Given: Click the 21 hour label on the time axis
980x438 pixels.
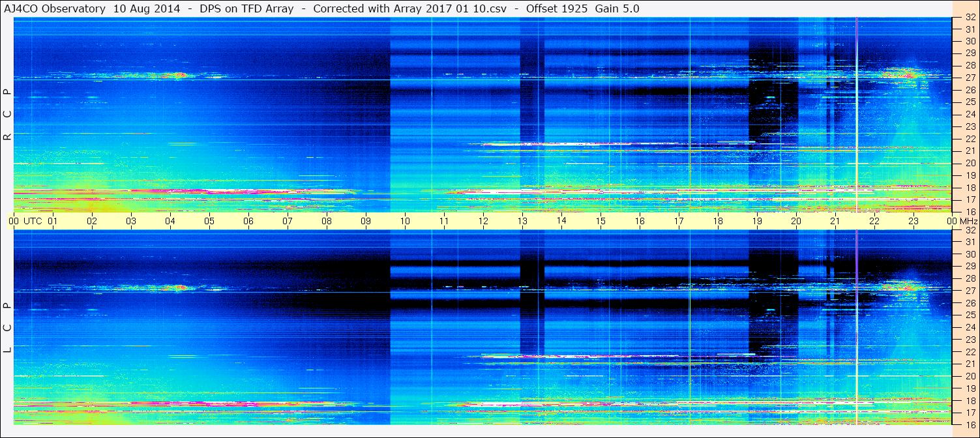Looking at the screenshot, I should pos(835,221).
